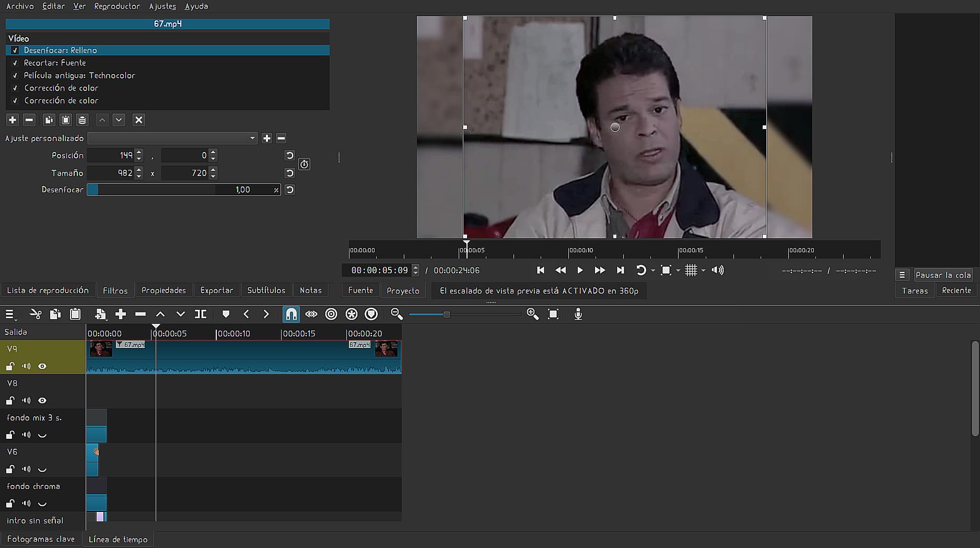Zoom timeline to fit icon
The width and height of the screenshot is (980, 548).
click(553, 314)
